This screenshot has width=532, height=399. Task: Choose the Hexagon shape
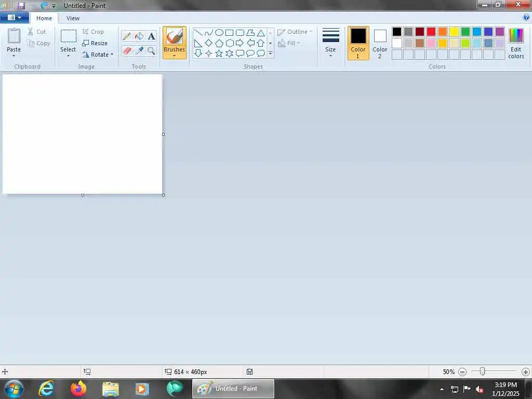click(x=229, y=43)
